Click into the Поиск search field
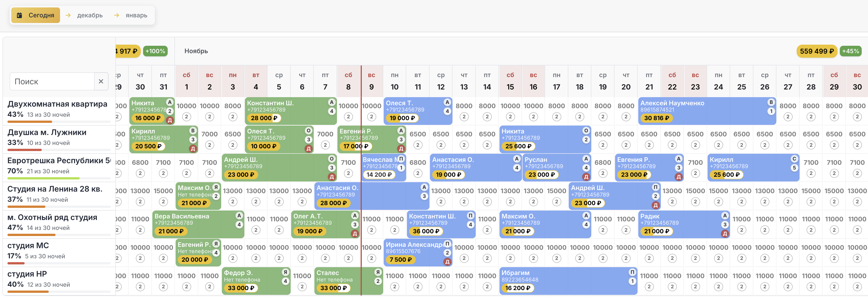This screenshot has width=868, height=298. [x=52, y=81]
